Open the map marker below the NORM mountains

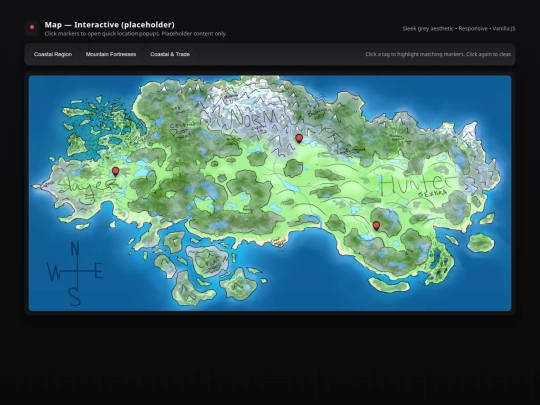(x=299, y=138)
